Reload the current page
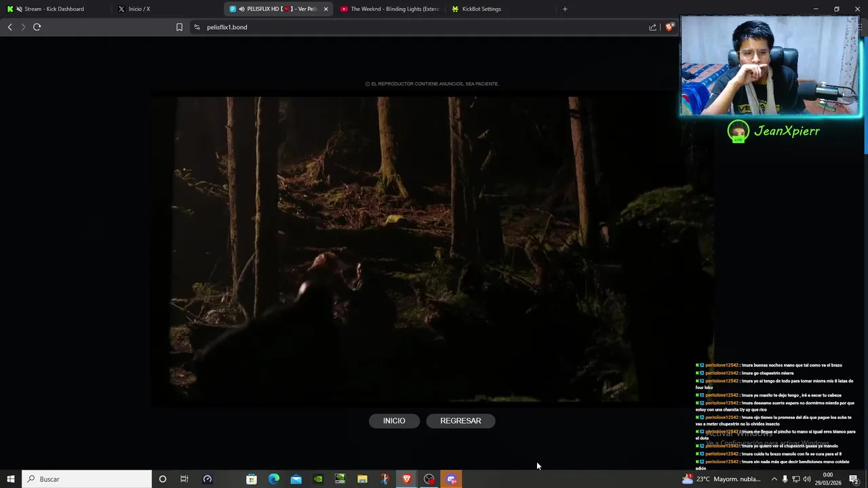This screenshot has width=868, height=488. [37, 27]
